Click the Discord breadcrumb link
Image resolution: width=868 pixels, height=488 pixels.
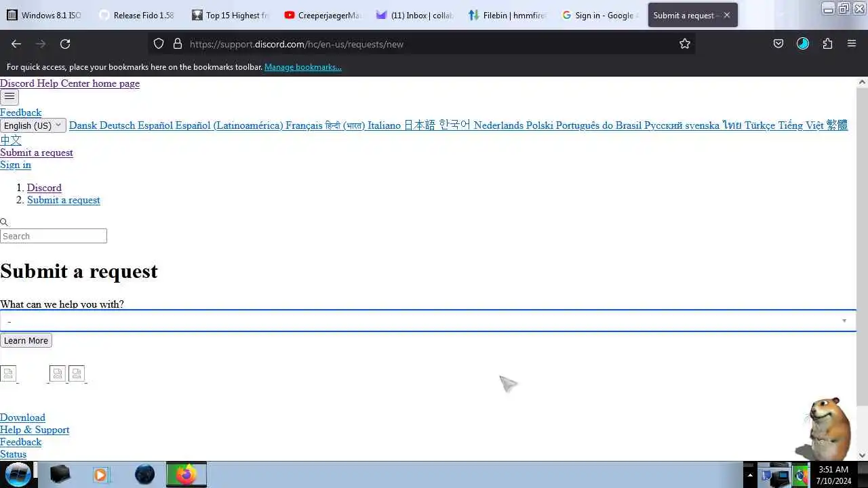pyautogui.click(x=44, y=188)
